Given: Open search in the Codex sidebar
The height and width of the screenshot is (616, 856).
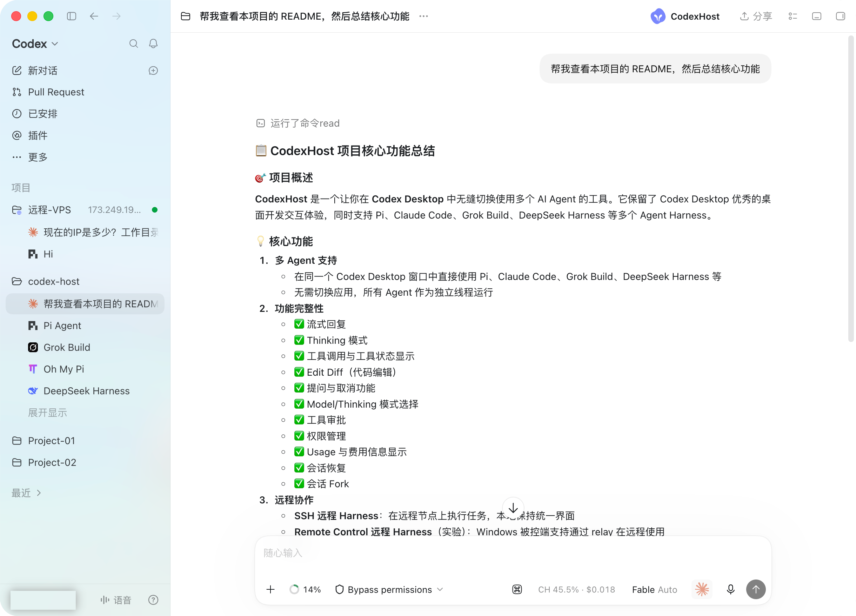Looking at the screenshot, I should tap(134, 44).
